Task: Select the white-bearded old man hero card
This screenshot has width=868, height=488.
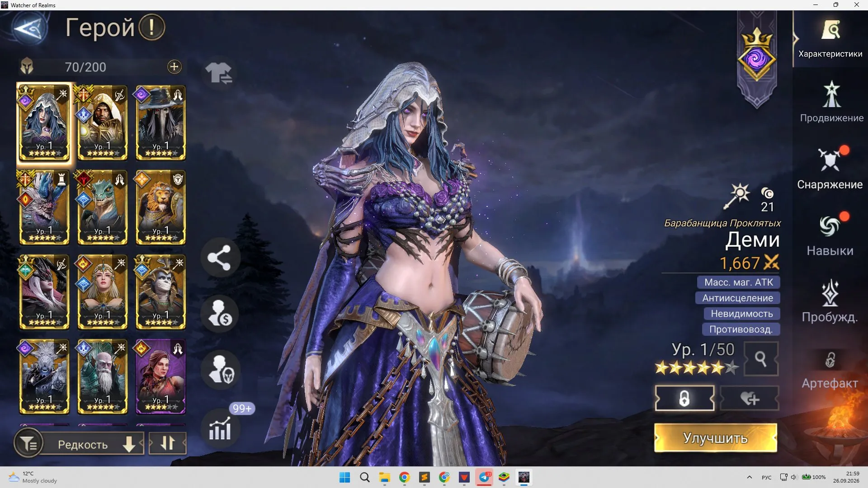Action: pyautogui.click(x=103, y=377)
